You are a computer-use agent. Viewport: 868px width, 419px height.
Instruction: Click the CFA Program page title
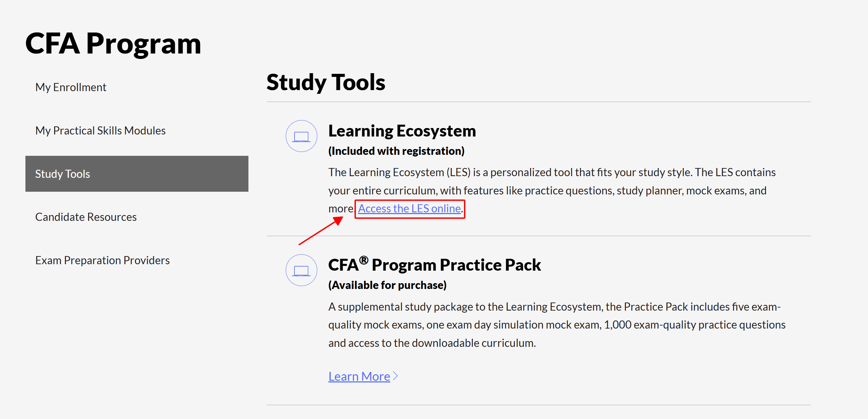(113, 43)
